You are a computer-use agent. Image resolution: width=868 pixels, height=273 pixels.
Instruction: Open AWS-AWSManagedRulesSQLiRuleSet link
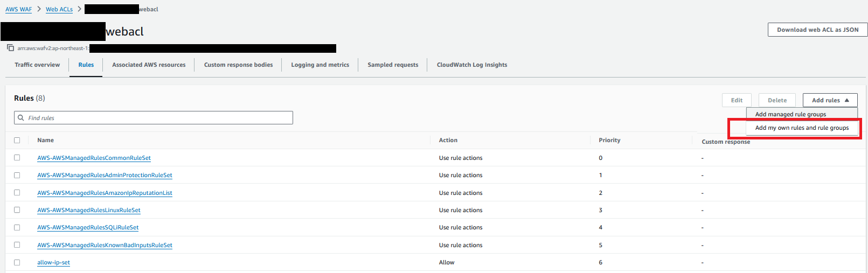(88, 227)
